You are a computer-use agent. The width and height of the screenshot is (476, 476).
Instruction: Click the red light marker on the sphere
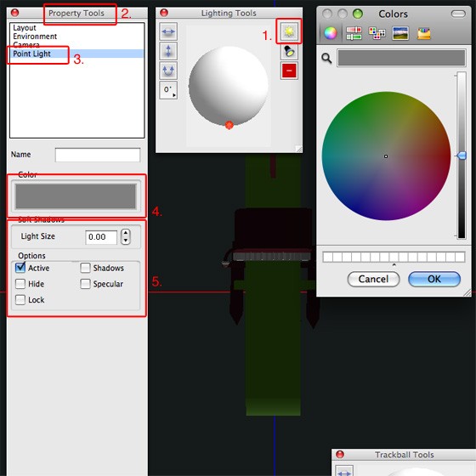pos(229,125)
